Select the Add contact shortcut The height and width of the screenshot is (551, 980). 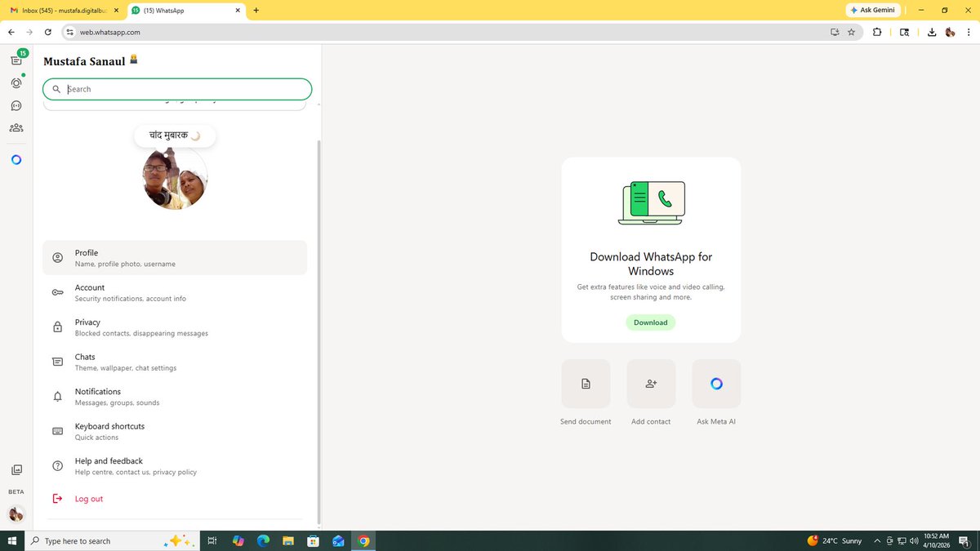pos(651,384)
